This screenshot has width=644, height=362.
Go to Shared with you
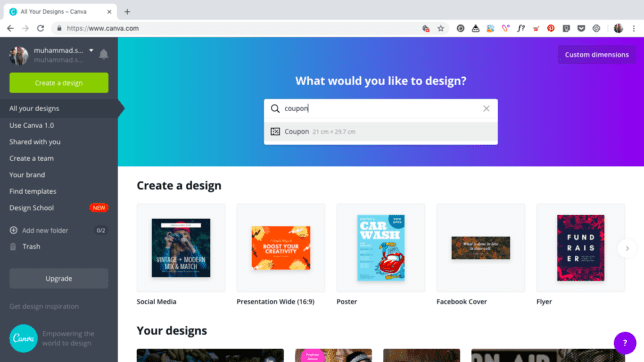click(35, 142)
